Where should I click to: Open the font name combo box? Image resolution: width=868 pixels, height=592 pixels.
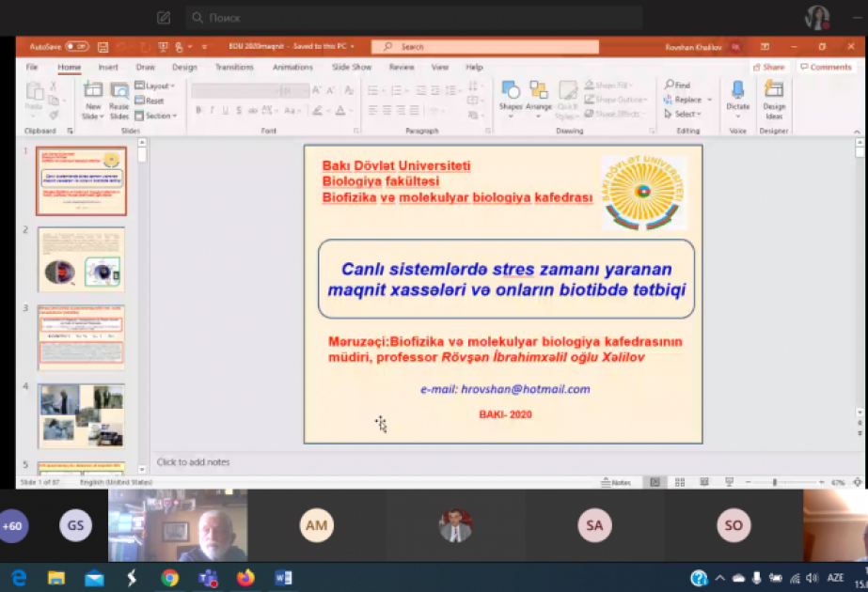(235, 90)
